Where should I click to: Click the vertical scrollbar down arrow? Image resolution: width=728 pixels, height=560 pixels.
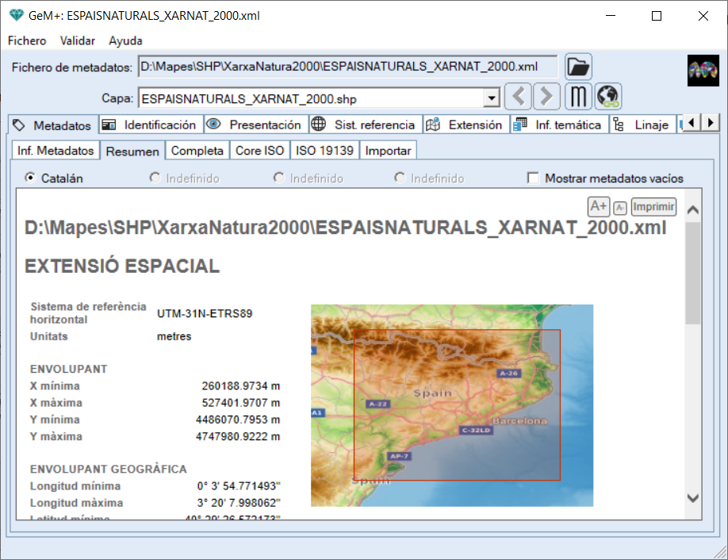tap(692, 497)
